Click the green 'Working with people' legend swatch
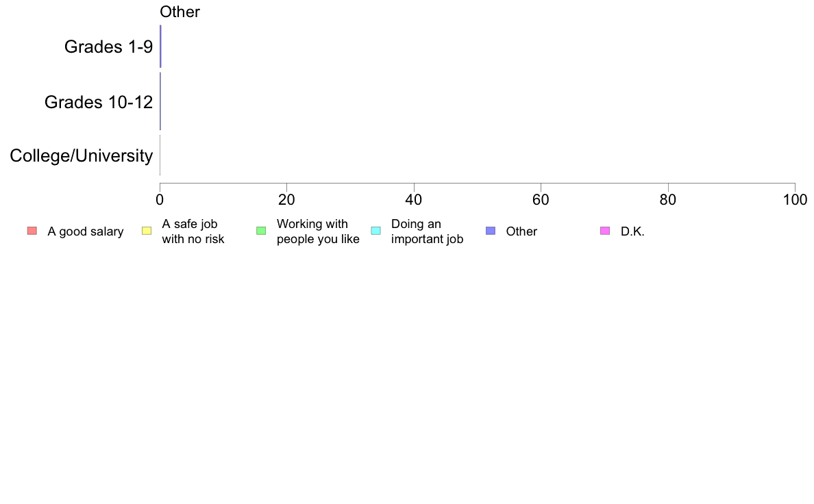 pos(261,231)
